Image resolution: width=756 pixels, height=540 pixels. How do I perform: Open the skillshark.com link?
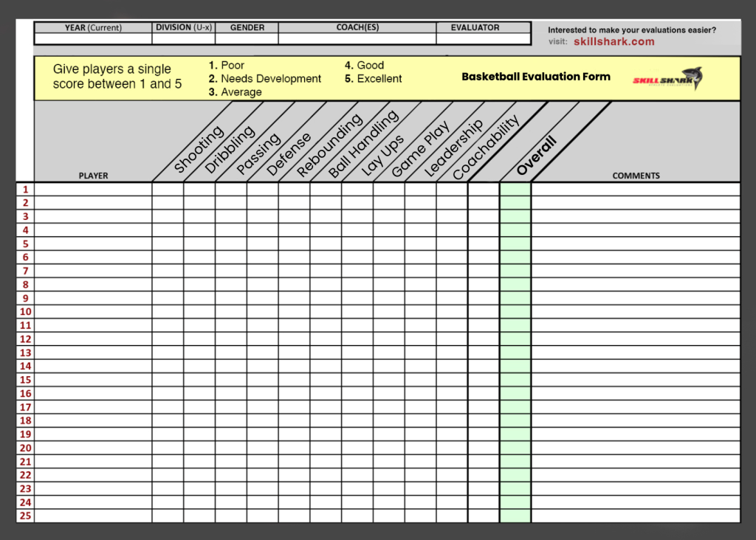(x=614, y=42)
